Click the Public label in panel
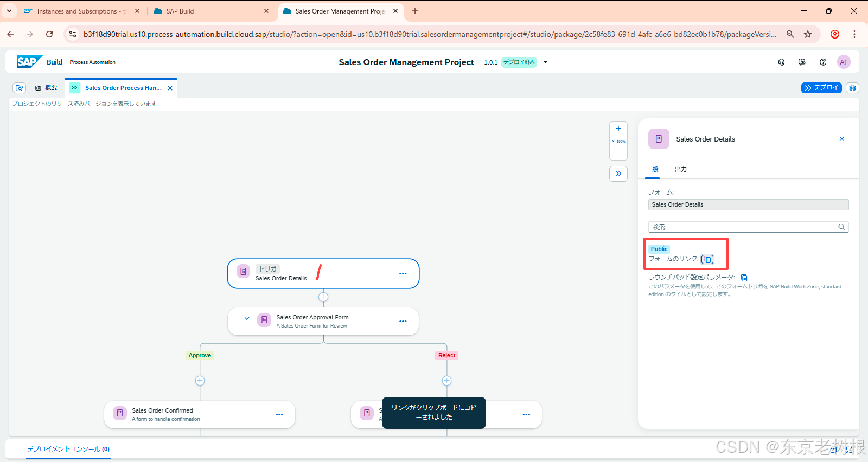Screen dimensions: 868x462 (x=659, y=249)
